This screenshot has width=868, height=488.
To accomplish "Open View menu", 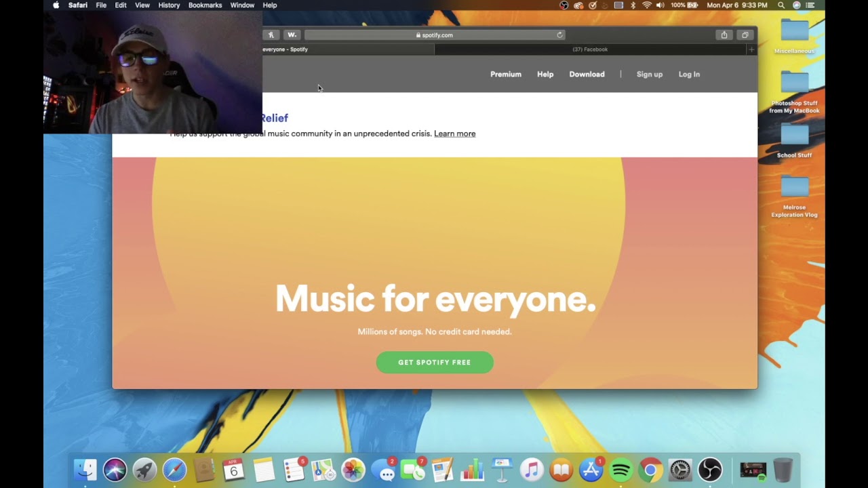I will (x=142, y=5).
